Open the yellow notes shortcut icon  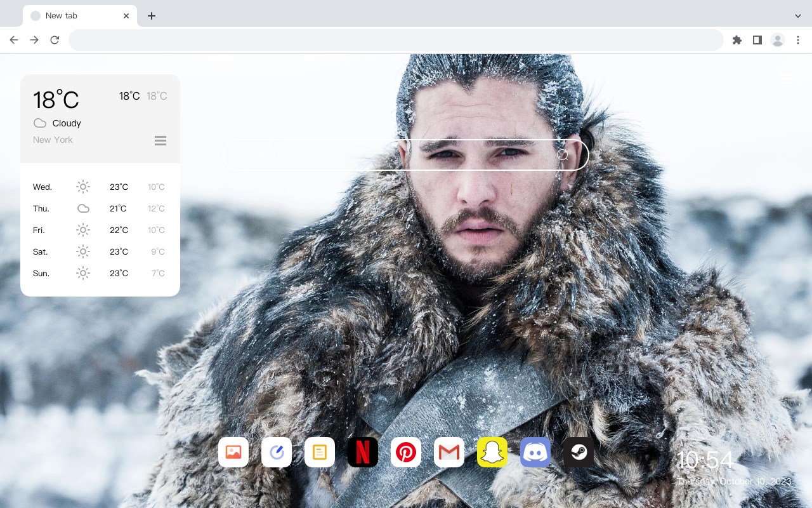click(x=320, y=452)
